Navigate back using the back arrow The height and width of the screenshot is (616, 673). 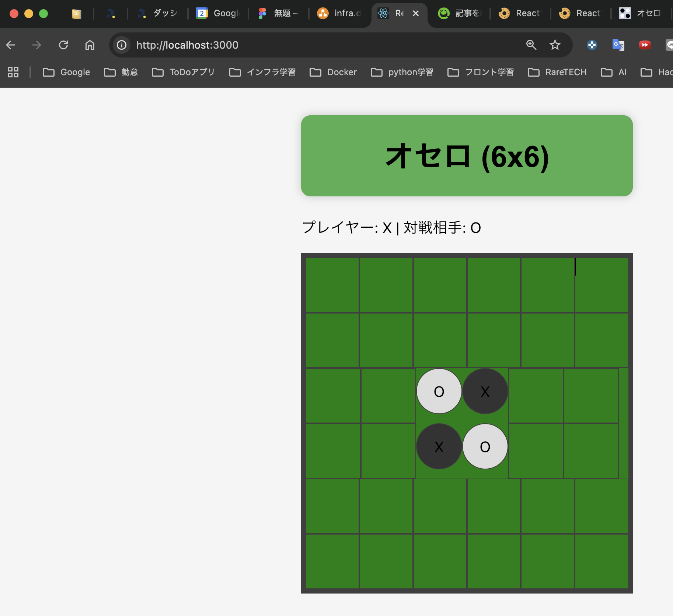(10, 45)
